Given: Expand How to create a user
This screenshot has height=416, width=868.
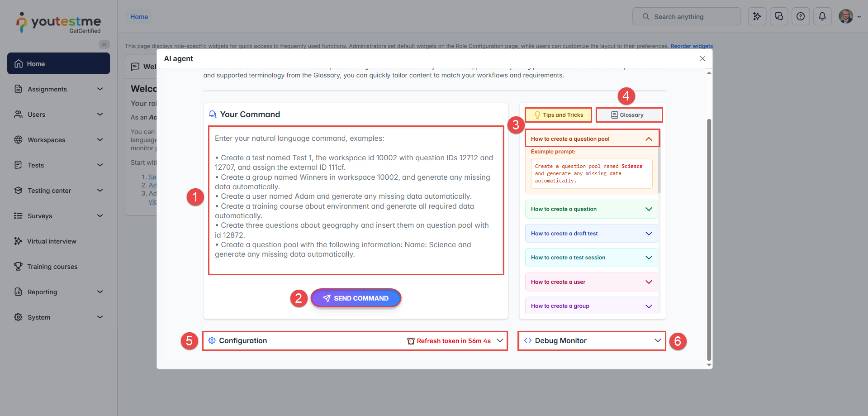Looking at the screenshot, I should [x=648, y=282].
